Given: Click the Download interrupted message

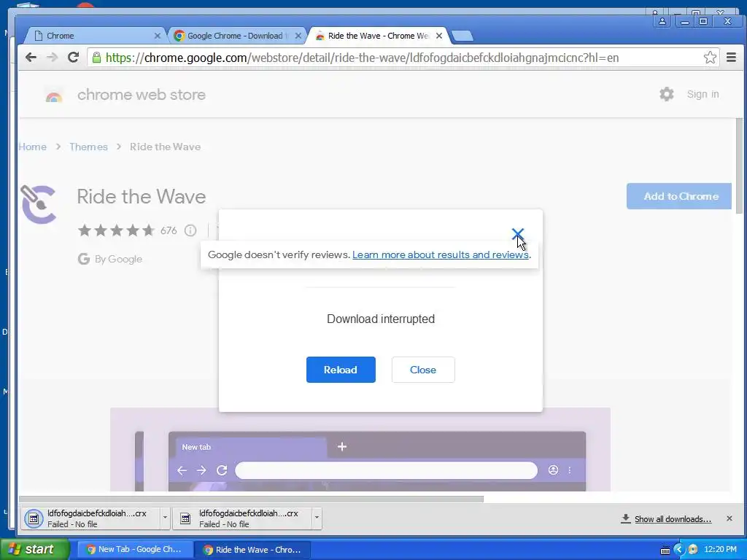Looking at the screenshot, I should click(381, 319).
